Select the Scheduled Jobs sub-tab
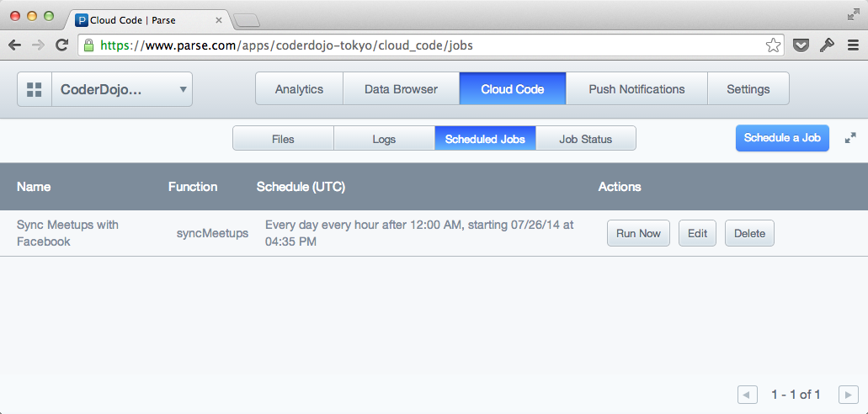The height and width of the screenshot is (414, 868). pyautogui.click(x=485, y=138)
